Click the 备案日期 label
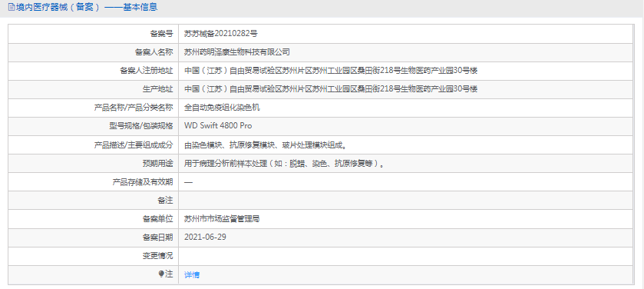The height and width of the screenshot is (289, 644). (x=158, y=238)
